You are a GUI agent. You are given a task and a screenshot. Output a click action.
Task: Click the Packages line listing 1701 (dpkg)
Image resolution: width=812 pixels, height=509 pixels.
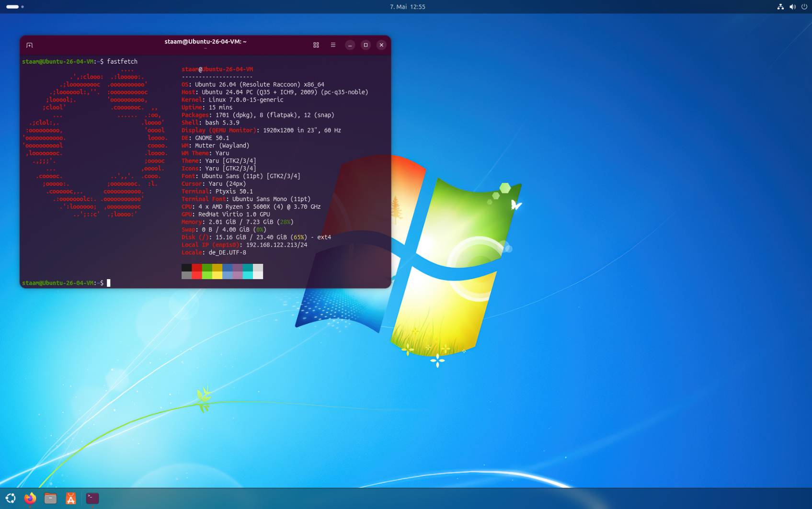pos(258,115)
